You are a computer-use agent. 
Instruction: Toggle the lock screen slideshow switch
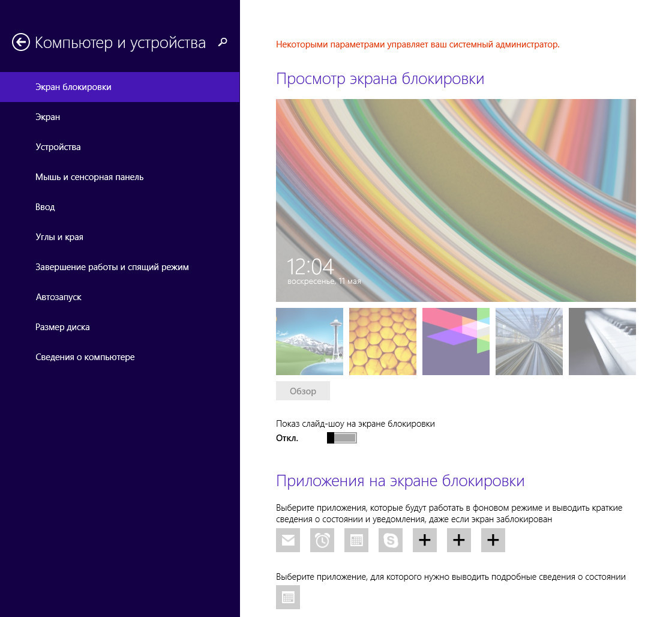tap(342, 438)
